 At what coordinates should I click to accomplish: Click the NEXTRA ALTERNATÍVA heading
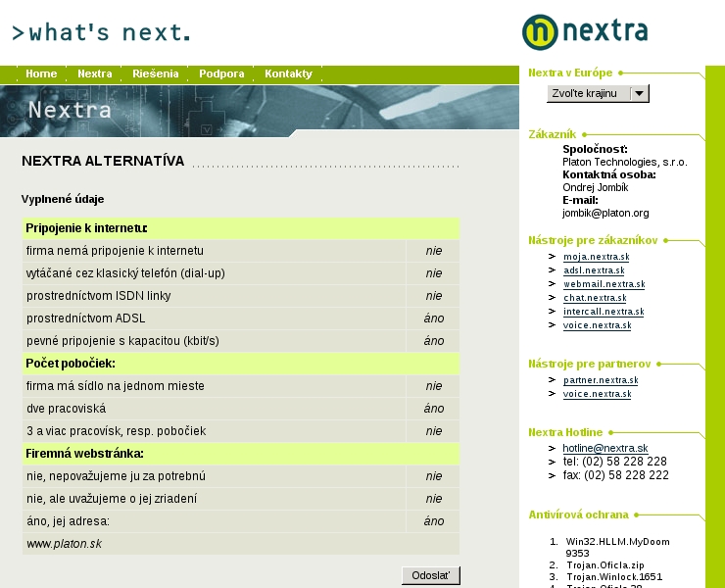click(103, 161)
